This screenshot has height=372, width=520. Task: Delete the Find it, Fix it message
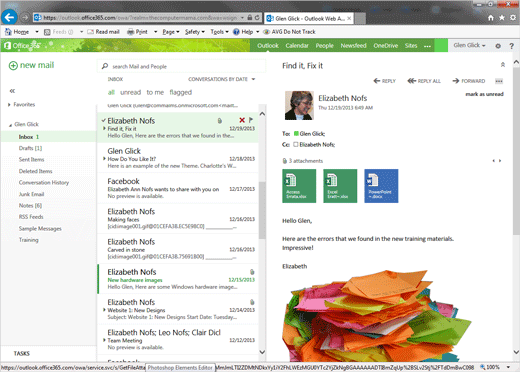click(242, 120)
